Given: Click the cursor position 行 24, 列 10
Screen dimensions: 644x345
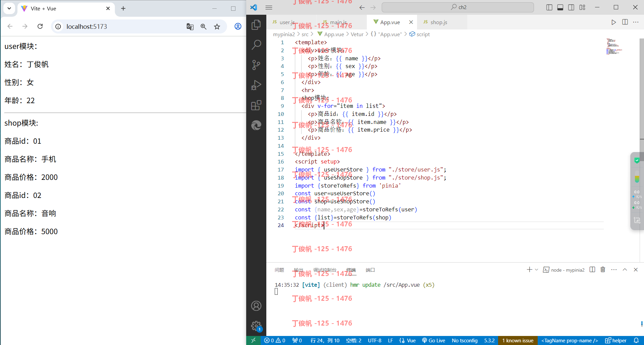Looking at the screenshot, I should 325,341.
